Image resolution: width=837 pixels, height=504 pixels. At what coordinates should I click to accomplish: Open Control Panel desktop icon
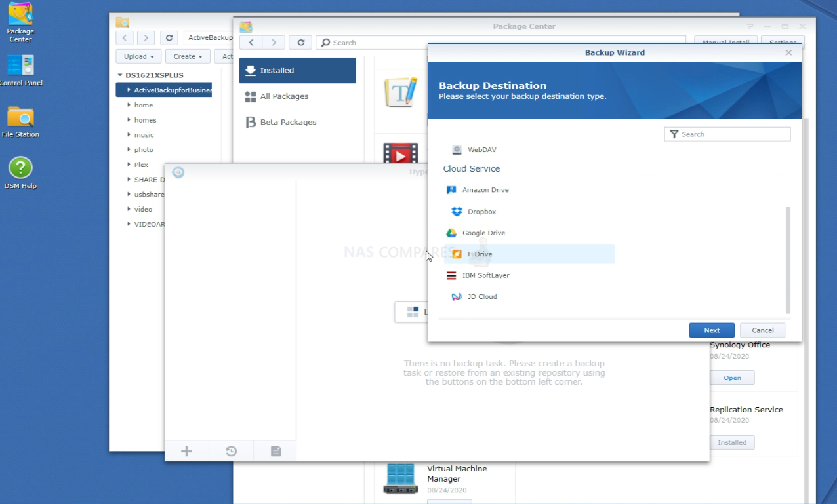point(20,70)
